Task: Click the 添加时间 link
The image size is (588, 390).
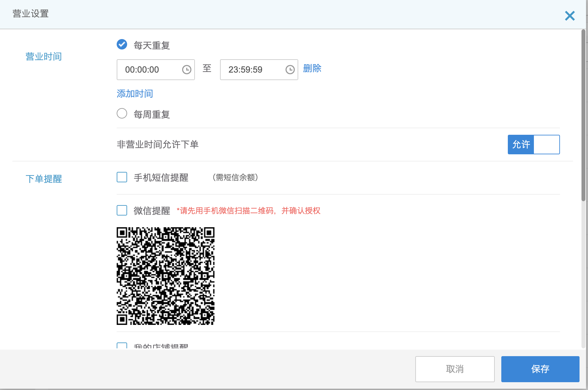Action: [135, 94]
